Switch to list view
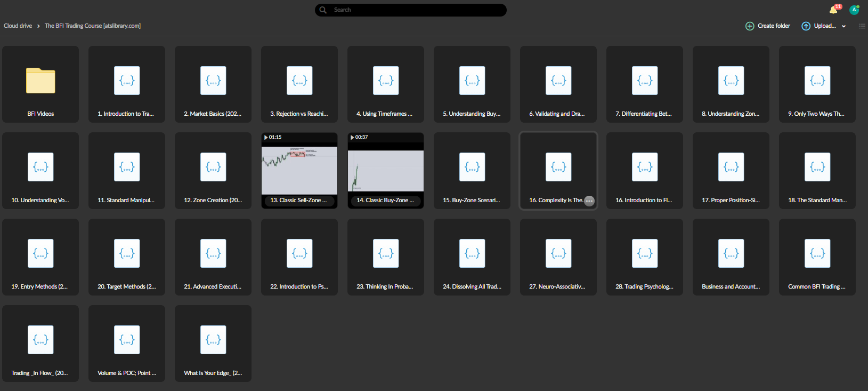868x391 pixels. 862,26
